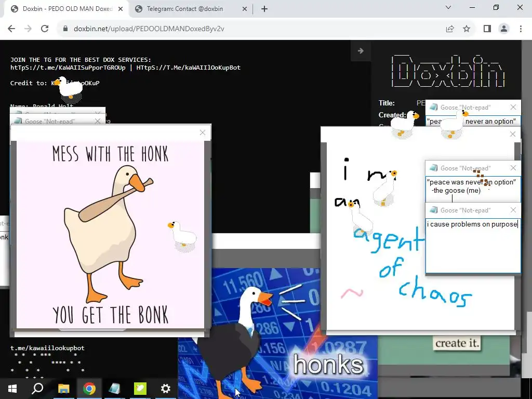Image resolution: width=532 pixels, height=399 pixels.
Task: Close the 'i cause problems on purpose' notepad
Action: click(513, 210)
